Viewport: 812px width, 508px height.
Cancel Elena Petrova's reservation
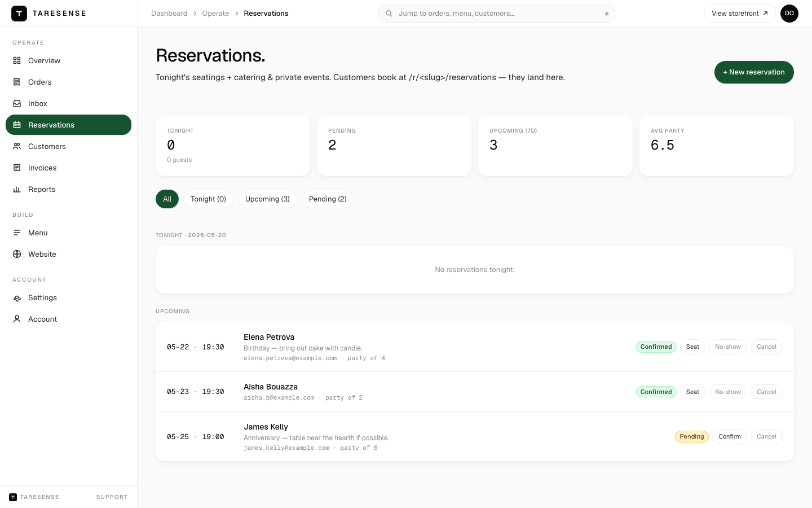click(x=766, y=347)
